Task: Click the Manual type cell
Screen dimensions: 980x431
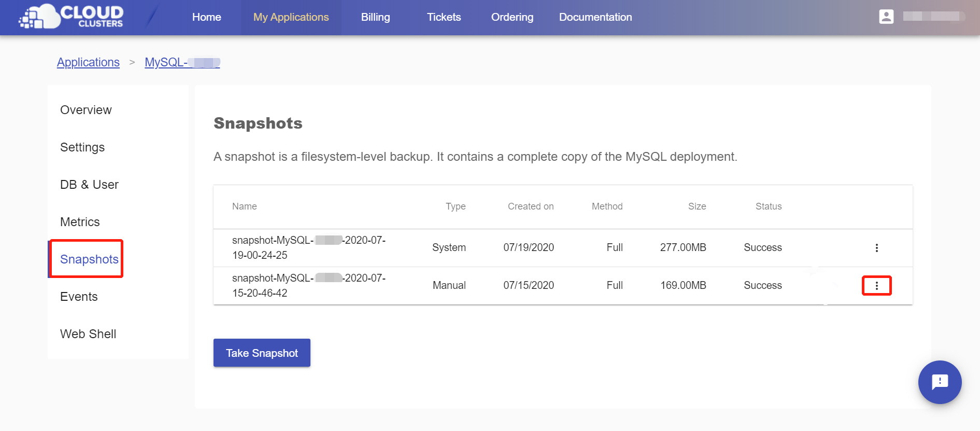Action: point(449,286)
